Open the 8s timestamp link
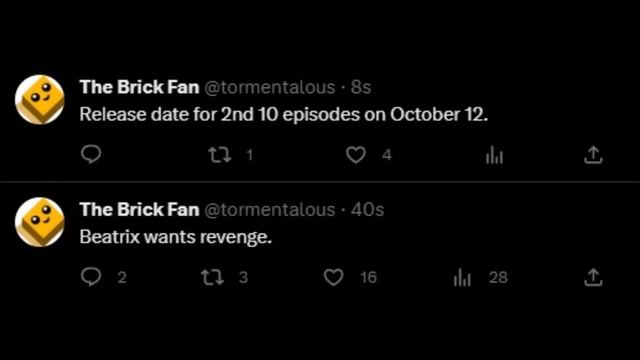Image resolution: width=640 pixels, height=360 pixels. [361, 87]
